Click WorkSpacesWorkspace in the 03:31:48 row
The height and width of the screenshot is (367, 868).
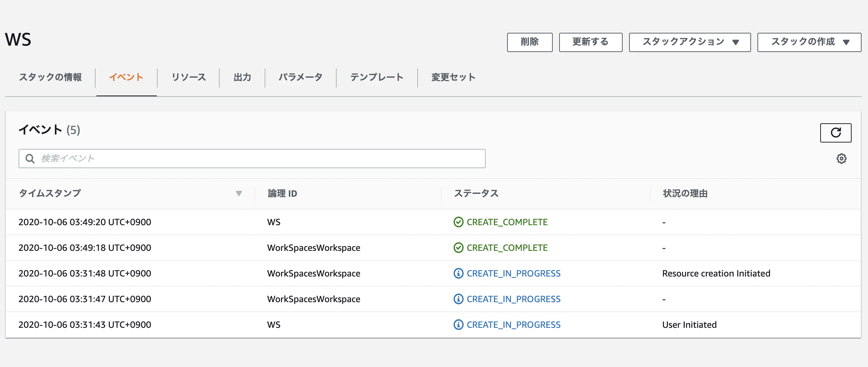314,273
